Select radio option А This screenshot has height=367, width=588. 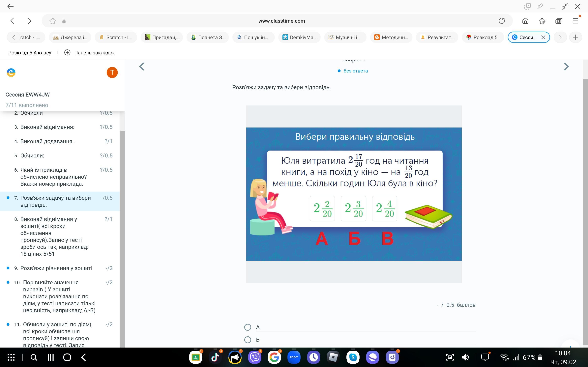click(248, 327)
